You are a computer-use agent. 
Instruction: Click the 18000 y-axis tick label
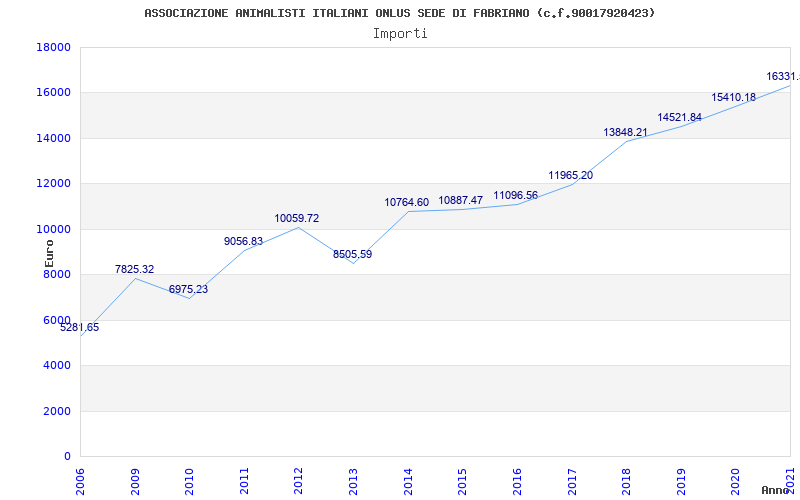click(x=54, y=47)
